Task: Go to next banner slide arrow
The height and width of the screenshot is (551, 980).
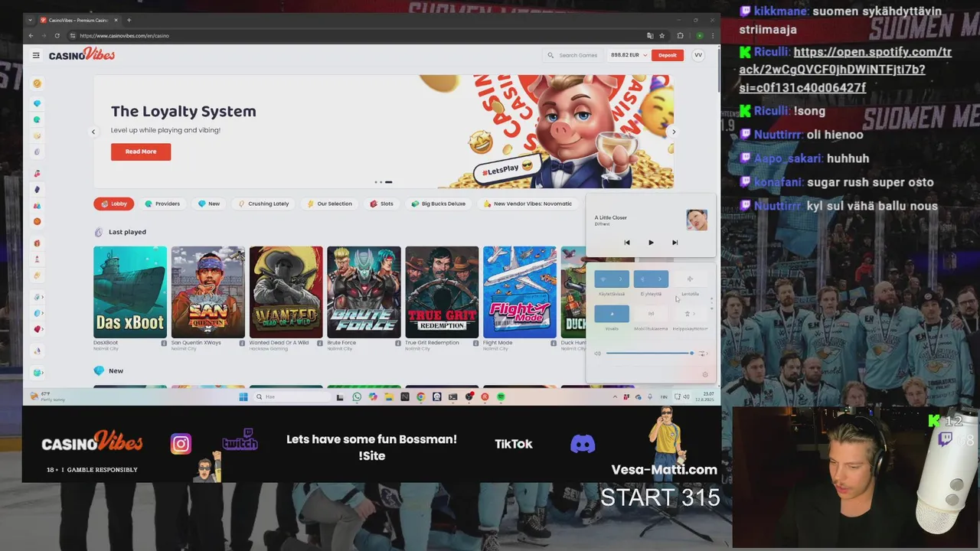Action: (674, 132)
